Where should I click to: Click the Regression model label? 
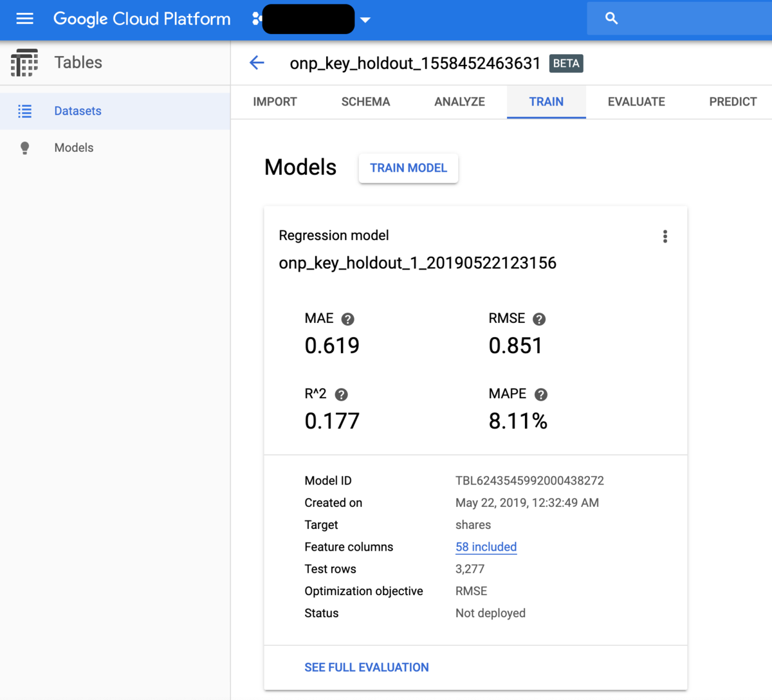tap(334, 235)
